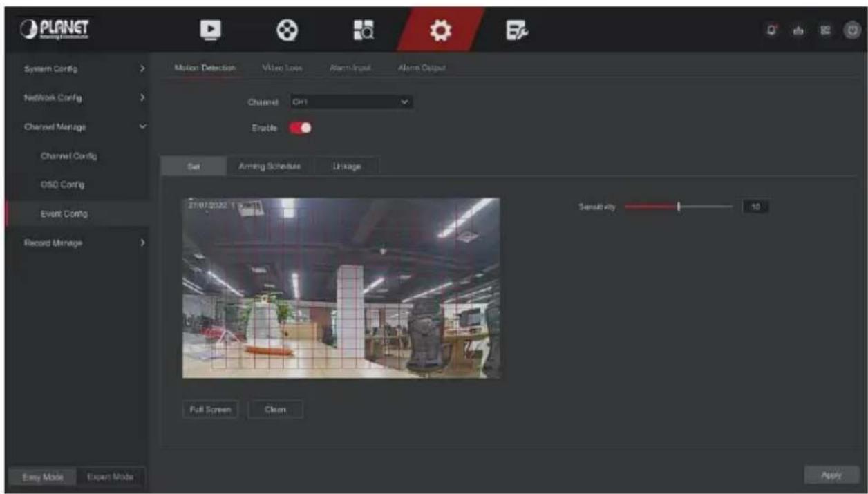Select the Set sub-tab
The width and height of the screenshot is (868, 494).
point(193,167)
